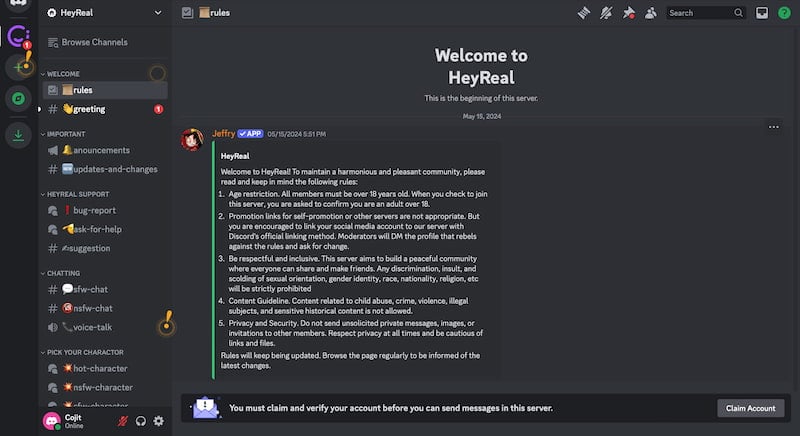Screen dimensions: 800x436
Task: Click the Add a Server plus icon
Action: (18, 67)
